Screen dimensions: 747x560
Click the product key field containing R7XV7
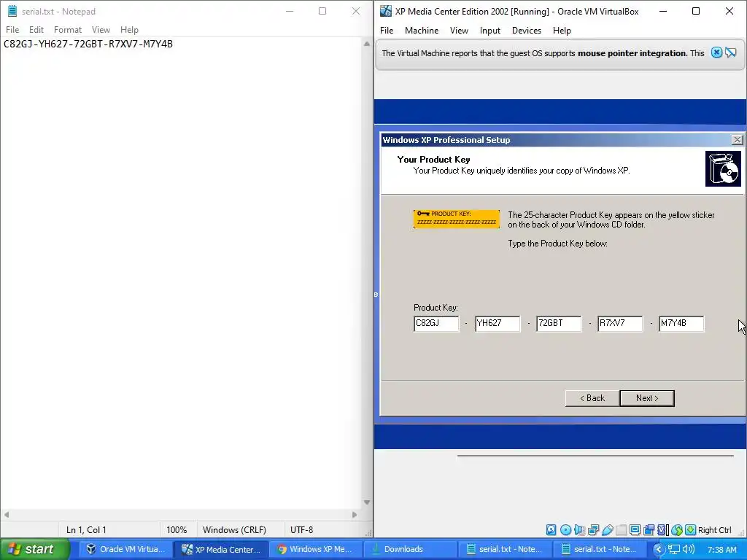click(x=620, y=323)
